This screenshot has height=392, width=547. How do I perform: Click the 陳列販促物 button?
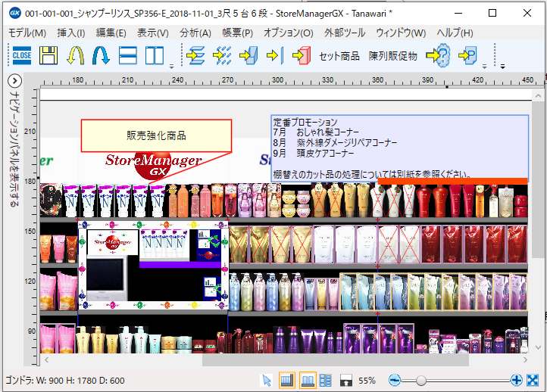click(x=392, y=56)
